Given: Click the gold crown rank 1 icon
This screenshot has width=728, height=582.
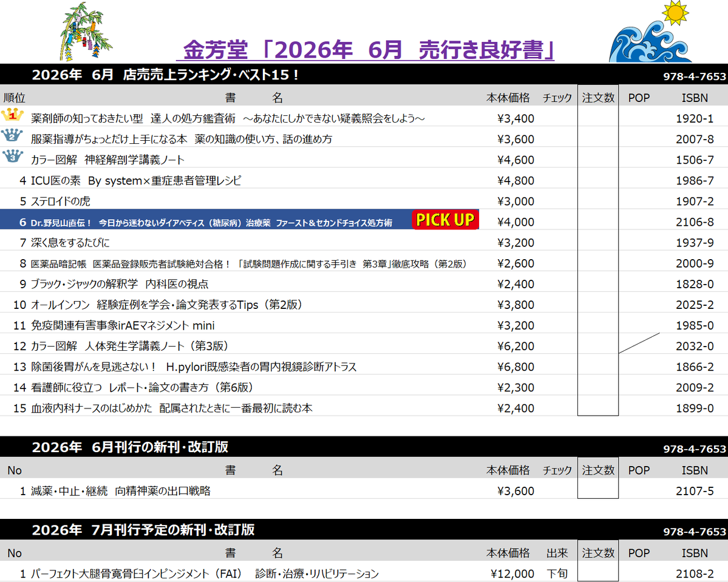Looking at the screenshot, I should pyautogui.click(x=12, y=115).
